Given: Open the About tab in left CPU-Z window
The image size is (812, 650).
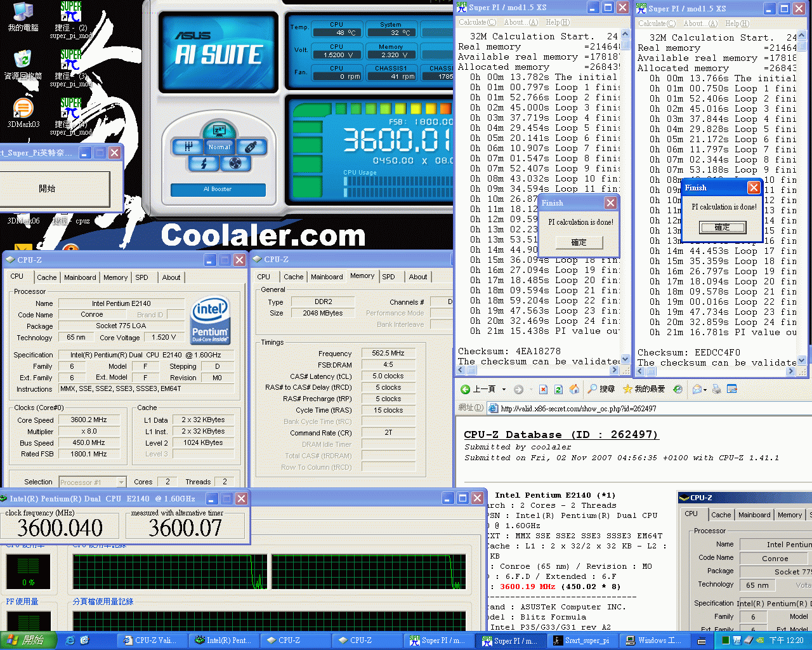Looking at the screenshot, I should [x=171, y=277].
